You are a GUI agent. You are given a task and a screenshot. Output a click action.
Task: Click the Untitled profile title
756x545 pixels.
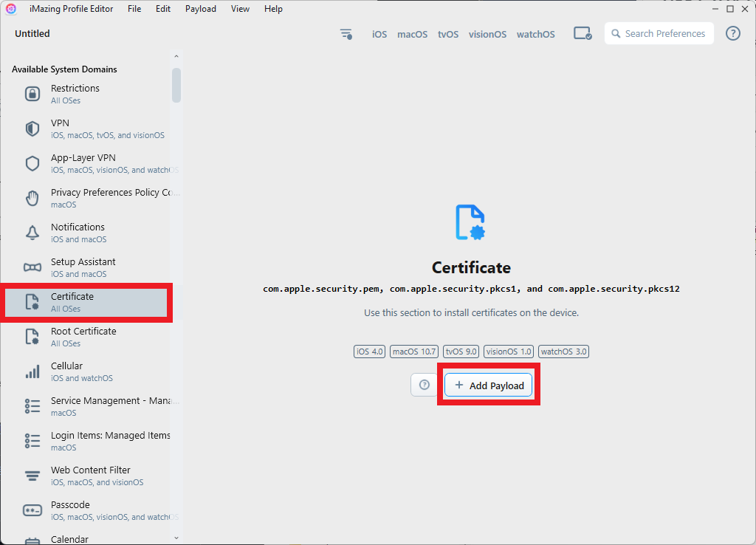click(x=32, y=33)
